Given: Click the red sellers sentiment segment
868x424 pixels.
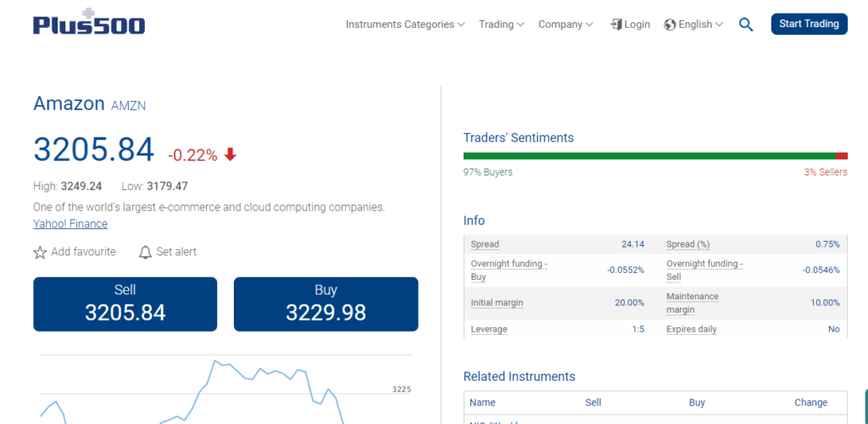Looking at the screenshot, I should [842, 156].
